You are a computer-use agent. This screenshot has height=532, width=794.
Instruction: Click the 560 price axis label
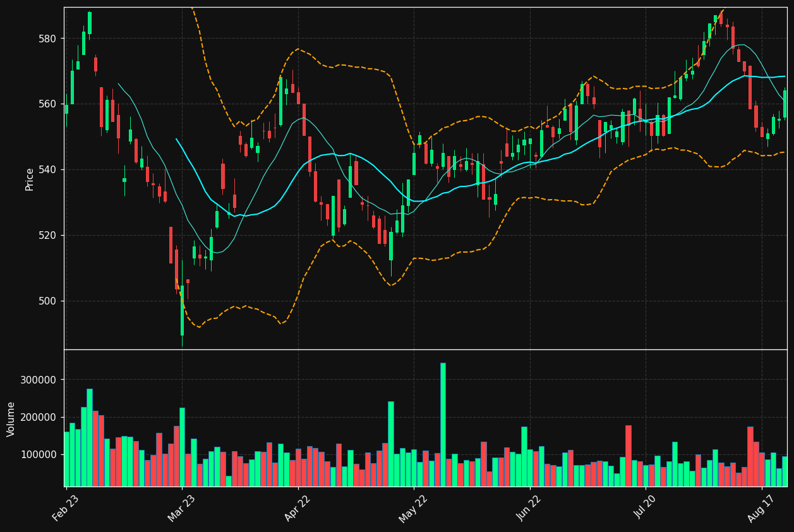coord(49,104)
